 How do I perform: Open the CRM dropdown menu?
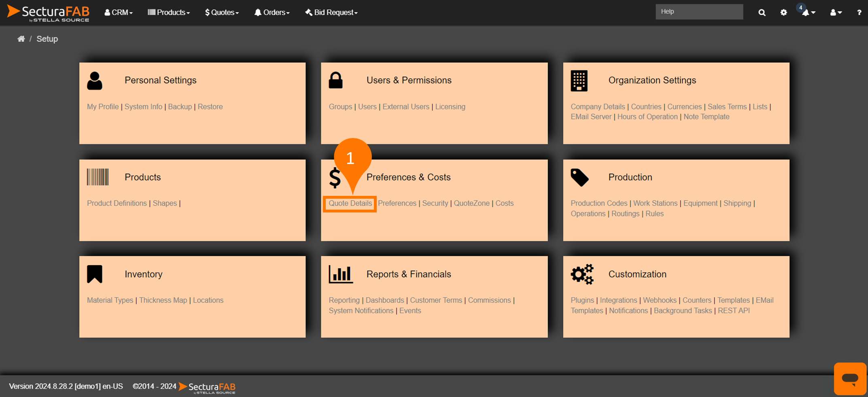tap(119, 13)
